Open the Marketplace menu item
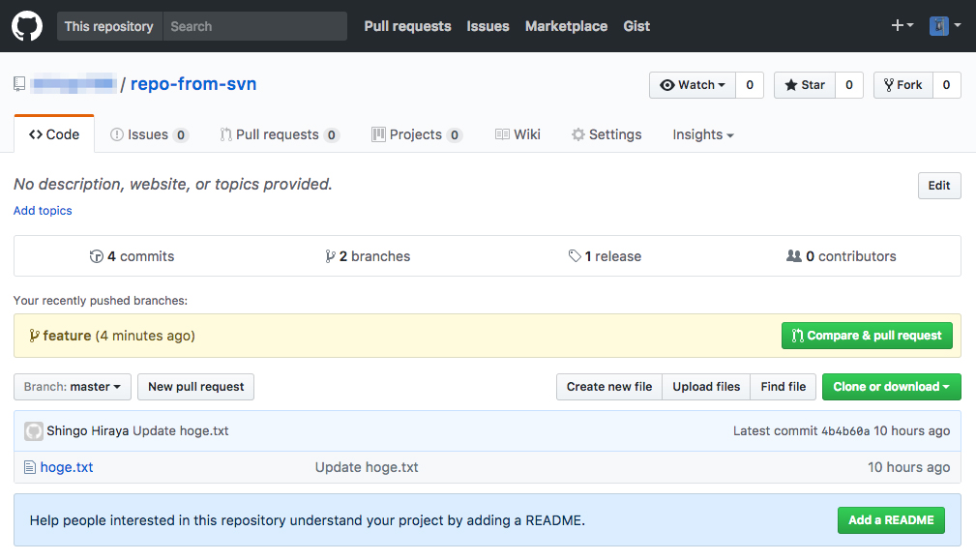976x560 pixels. click(x=566, y=26)
